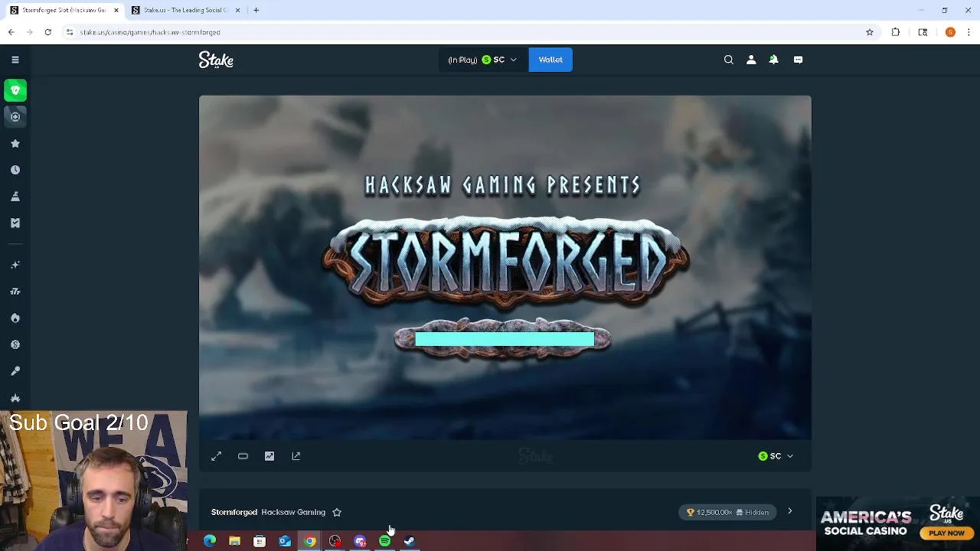980x551 pixels.
Task: Open Favourites star icon in sidebar
Action: point(15,143)
